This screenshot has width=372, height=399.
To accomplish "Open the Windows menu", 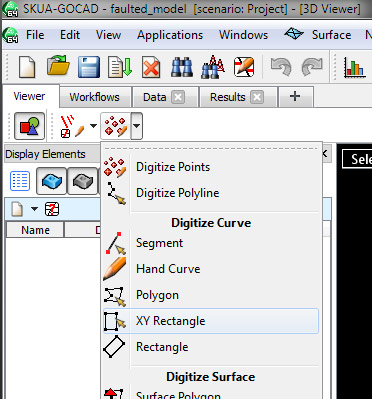I will (243, 35).
